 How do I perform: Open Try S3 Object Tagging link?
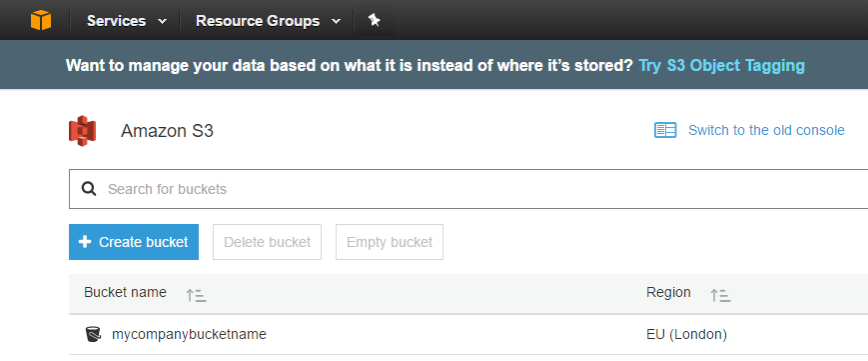click(722, 65)
